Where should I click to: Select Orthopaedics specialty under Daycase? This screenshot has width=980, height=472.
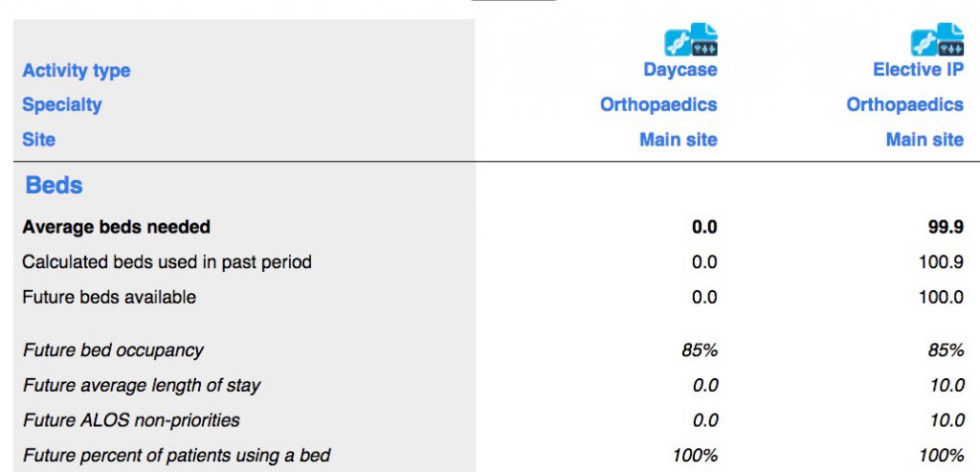pos(658,104)
